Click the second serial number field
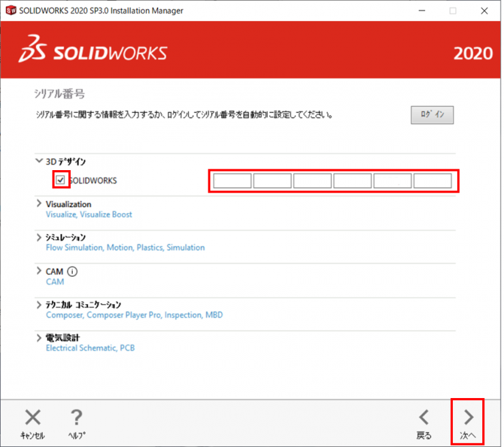The height and width of the screenshot is (447, 504). coord(272,181)
